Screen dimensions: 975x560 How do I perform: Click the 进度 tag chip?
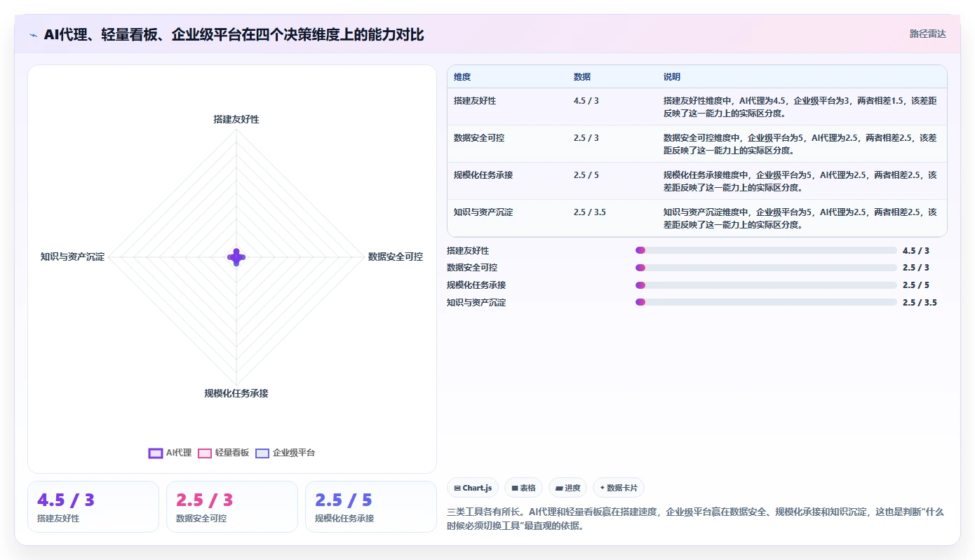pyautogui.click(x=567, y=488)
